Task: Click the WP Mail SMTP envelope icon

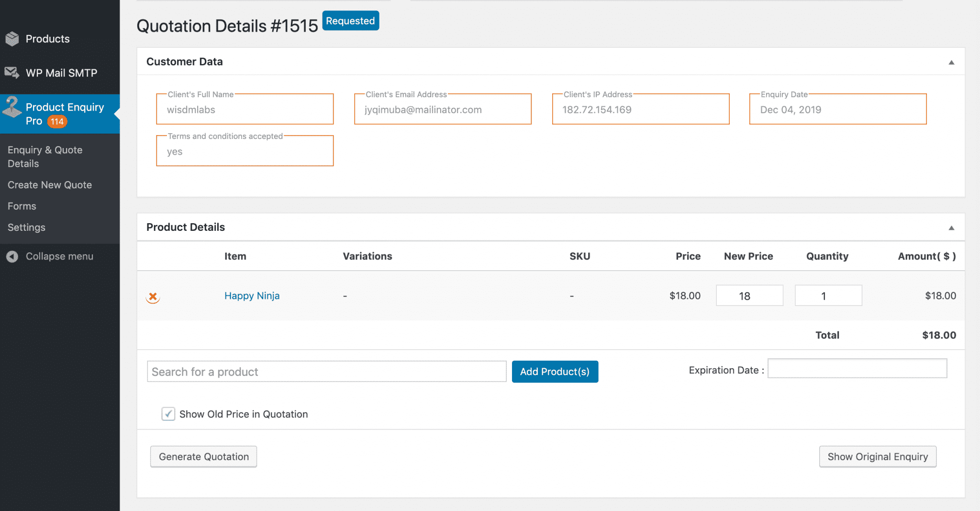Action: pyautogui.click(x=12, y=73)
